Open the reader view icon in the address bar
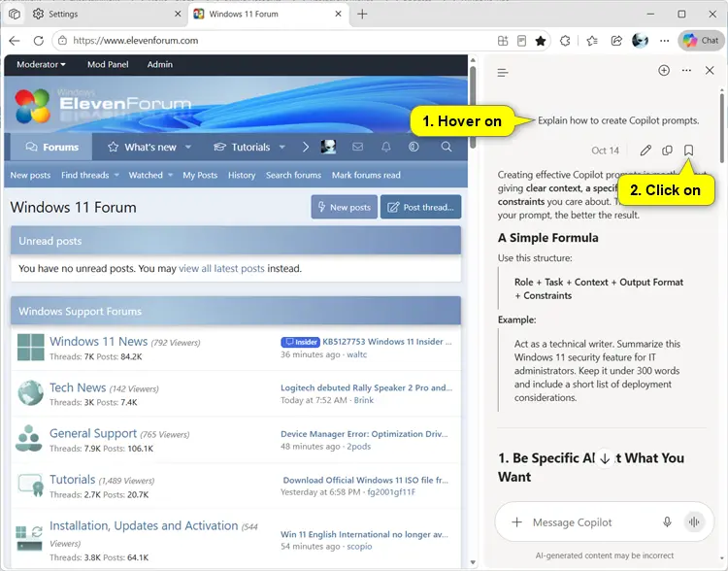This screenshot has width=728, height=571. [x=522, y=41]
